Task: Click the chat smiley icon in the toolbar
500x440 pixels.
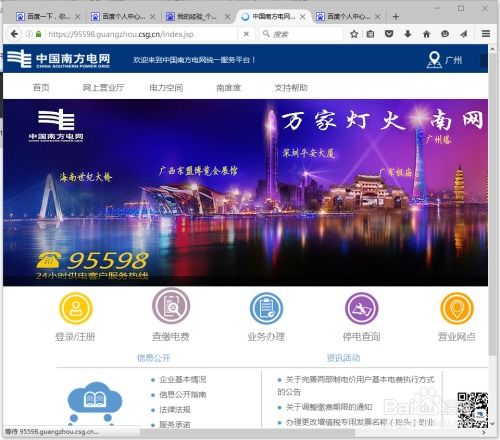Action: point(445,34)
